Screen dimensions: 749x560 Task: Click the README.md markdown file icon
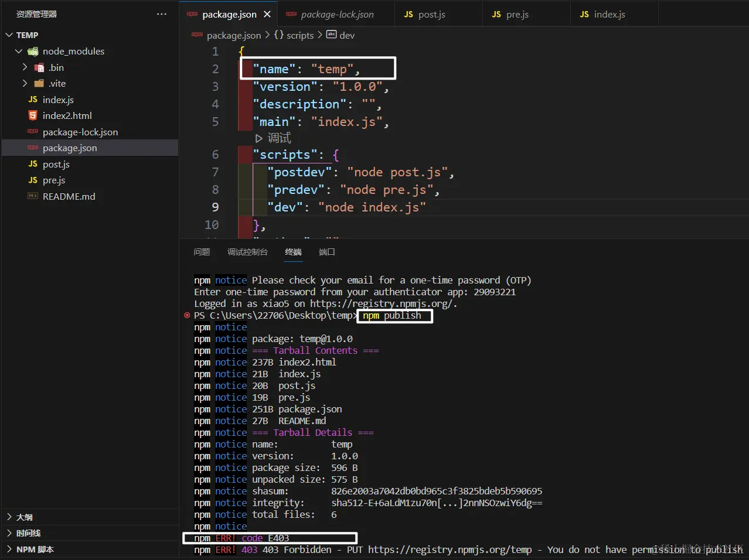(x=33, y=196)
